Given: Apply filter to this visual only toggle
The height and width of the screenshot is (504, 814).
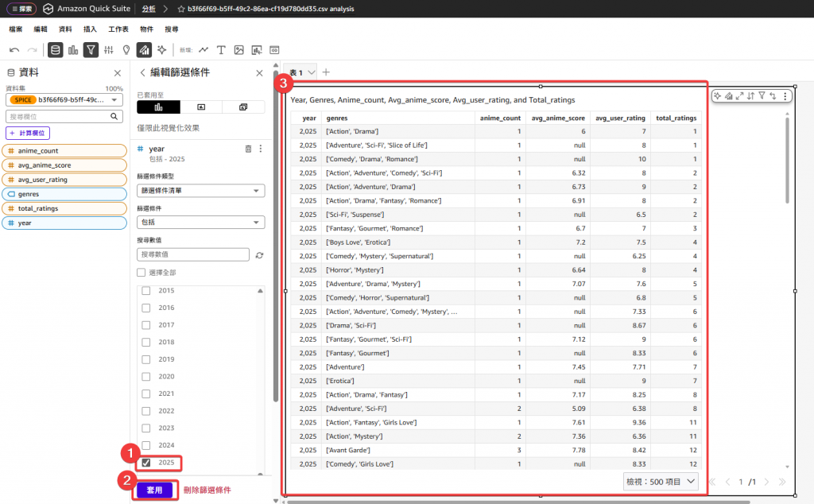Looking at the screenshot, I should tap(158, 107).
